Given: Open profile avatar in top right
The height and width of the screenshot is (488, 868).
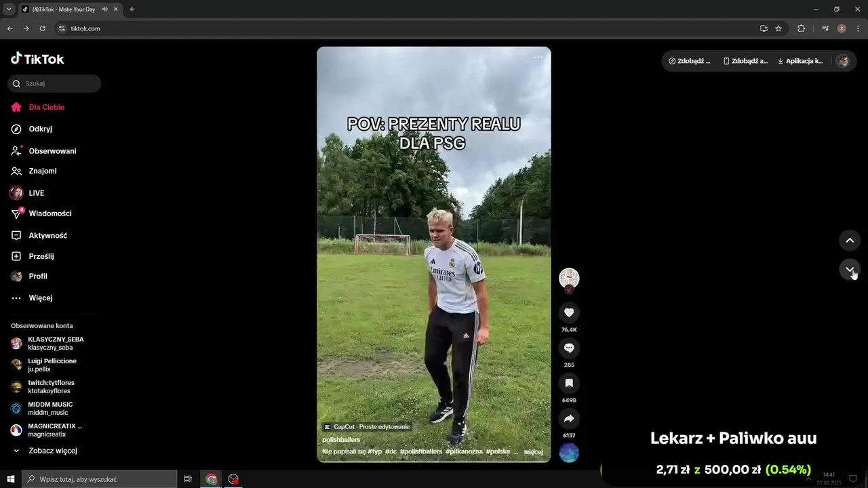Looking at the screenshot, I should point(842,61).
